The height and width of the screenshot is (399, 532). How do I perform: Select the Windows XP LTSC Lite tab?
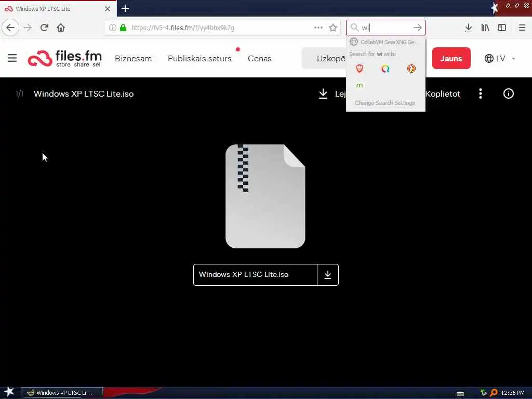[x=58, y=8]
